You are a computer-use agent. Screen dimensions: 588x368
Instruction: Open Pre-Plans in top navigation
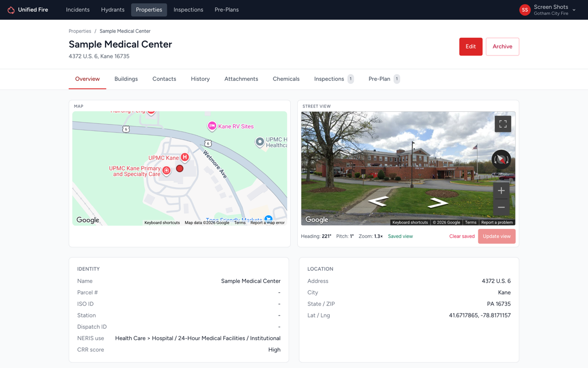coord(226,10)
